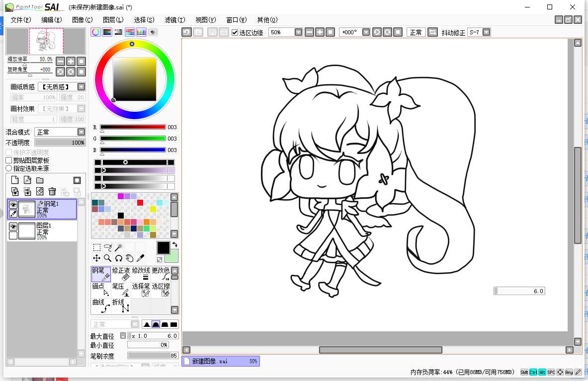Select the 指定选取来源 radio option
Screen dimensions: 588x381
9,168
